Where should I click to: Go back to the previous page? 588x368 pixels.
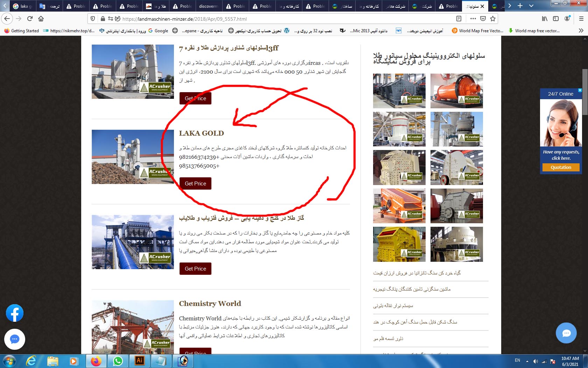[x=7, y=19]
